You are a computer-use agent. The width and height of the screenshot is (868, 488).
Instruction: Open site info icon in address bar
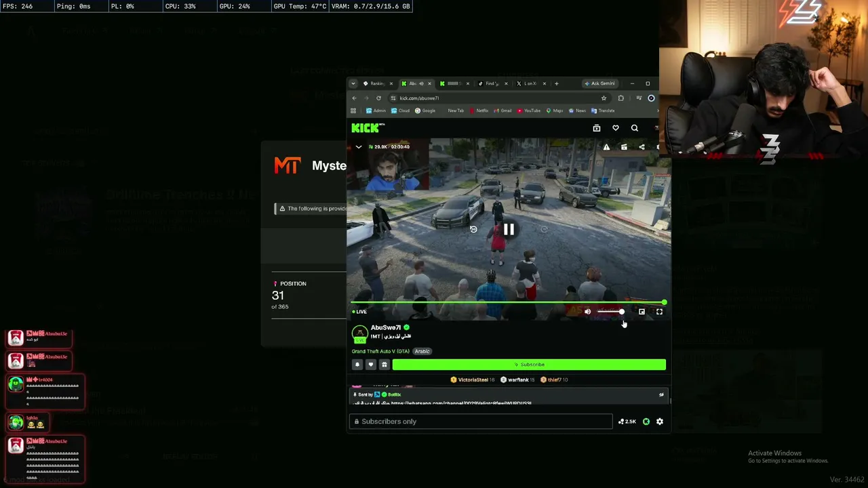pos(393,98)
